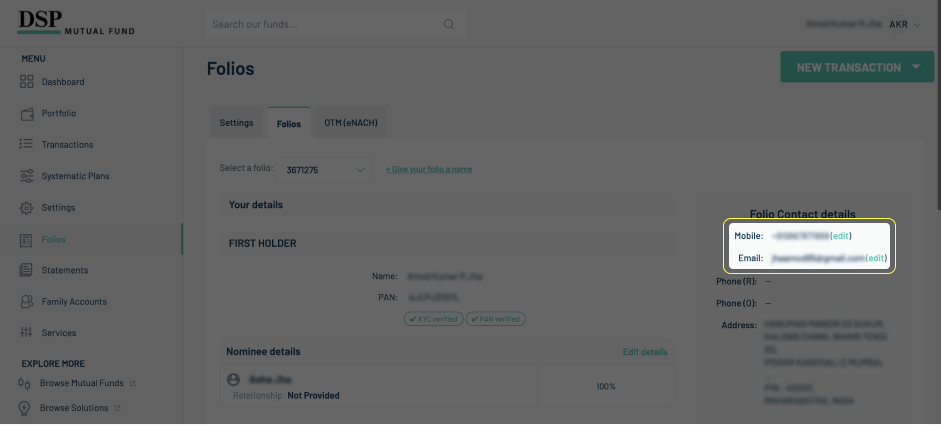Click the Services sliders icon
The image size is (941, 425).
coord(27,333)
